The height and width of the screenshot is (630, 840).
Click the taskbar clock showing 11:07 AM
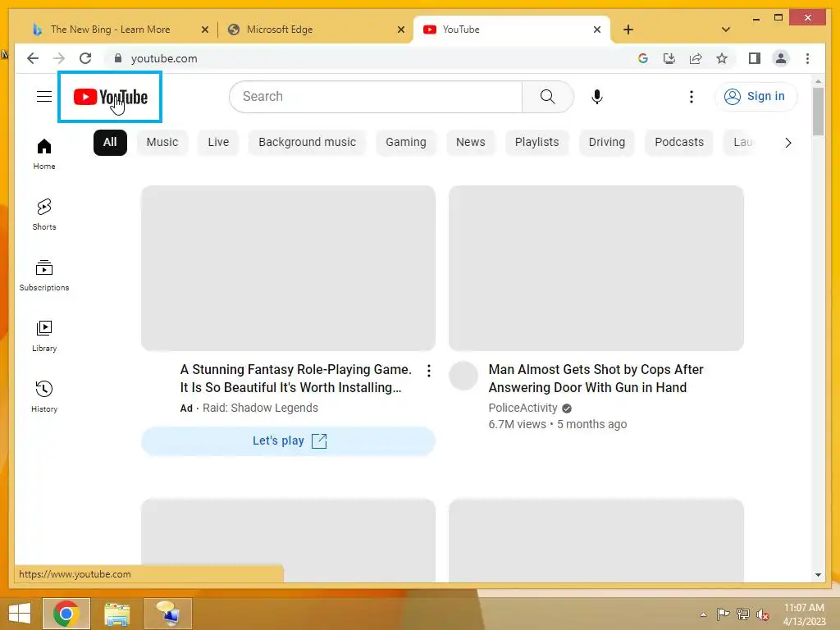(804, 608)
